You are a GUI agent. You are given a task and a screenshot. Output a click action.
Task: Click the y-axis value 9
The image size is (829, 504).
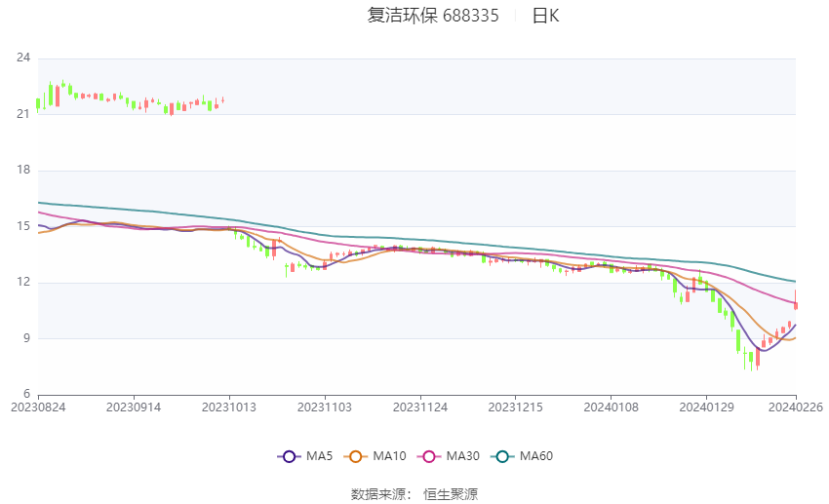(x=26, y=338)
